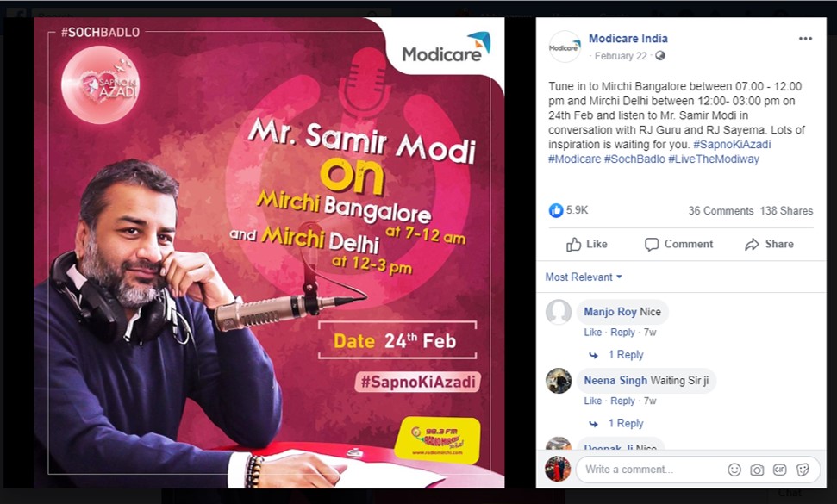Click the blue like reaction count icon

point(556,211)
